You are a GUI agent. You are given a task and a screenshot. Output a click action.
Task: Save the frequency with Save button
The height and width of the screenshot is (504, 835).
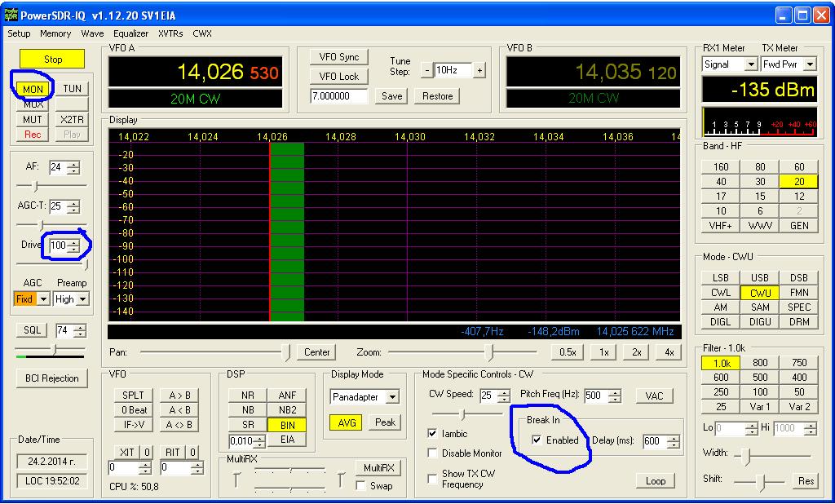391,96
